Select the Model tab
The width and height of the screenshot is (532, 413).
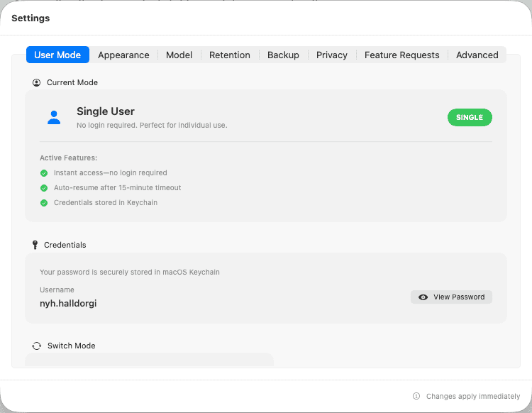[x=179, y=55]
